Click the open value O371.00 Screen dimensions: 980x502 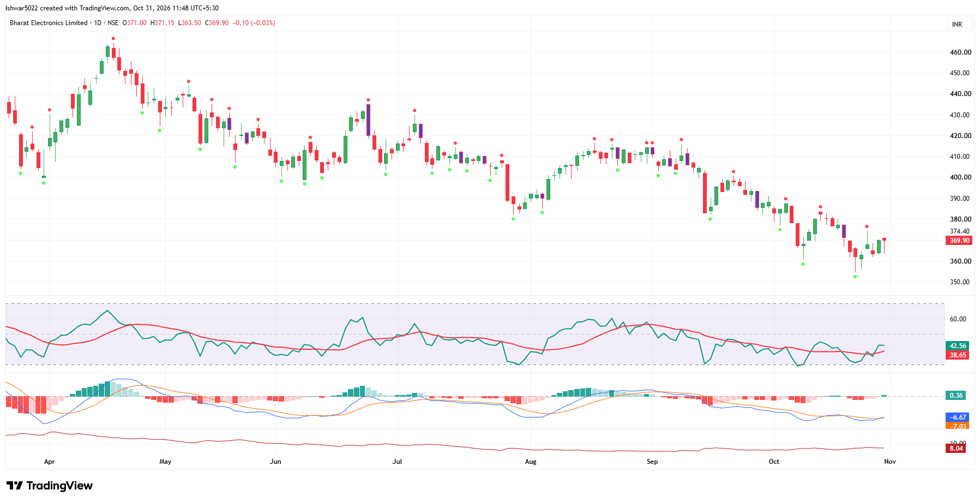click(x=134, y=23)
